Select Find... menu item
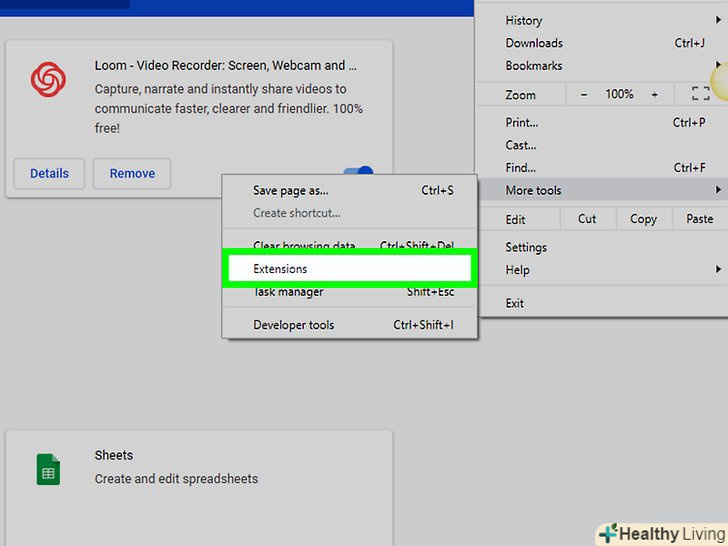The image size is (728, 546). [x=602, y=168]
